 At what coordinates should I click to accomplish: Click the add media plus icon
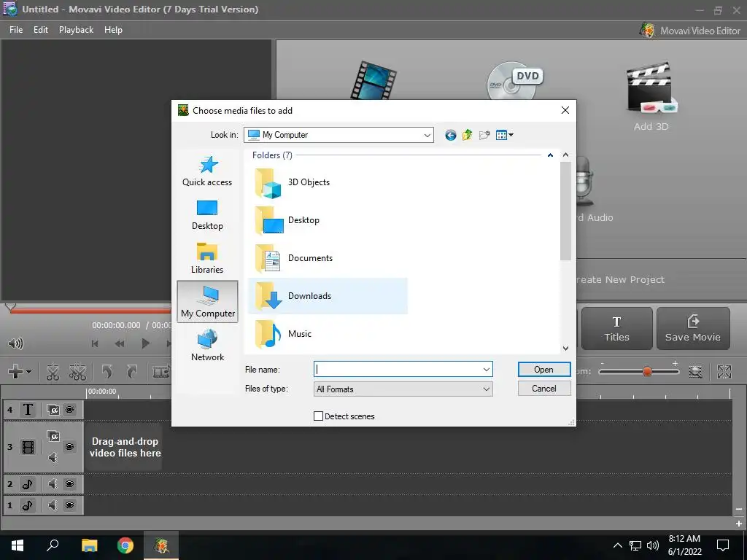pyautogui.click(x=15, y=371)
